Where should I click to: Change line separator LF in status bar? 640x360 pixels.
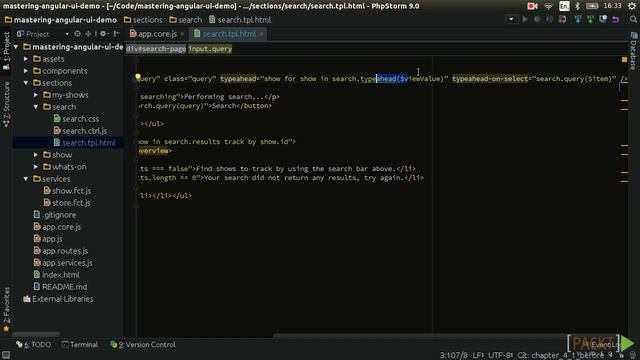click(x=478, y=355)
